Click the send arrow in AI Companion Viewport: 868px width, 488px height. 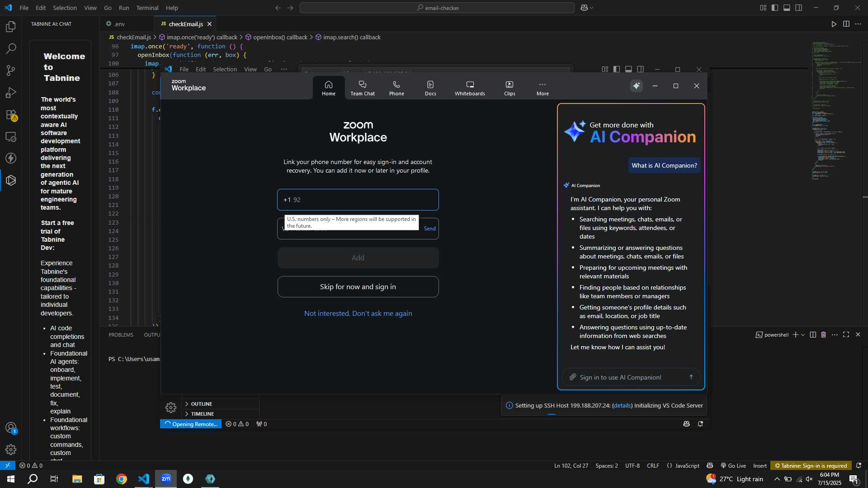tap(691, 377)
